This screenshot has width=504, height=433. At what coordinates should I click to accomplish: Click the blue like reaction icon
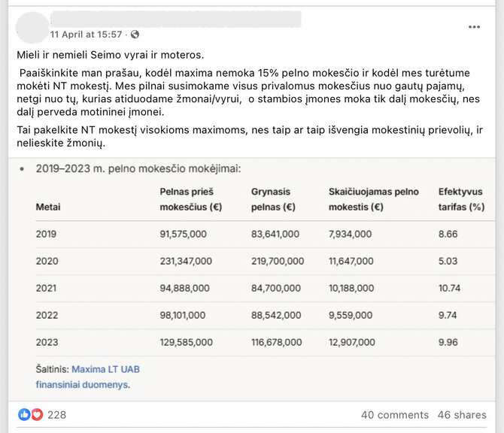tap(24, 415)
